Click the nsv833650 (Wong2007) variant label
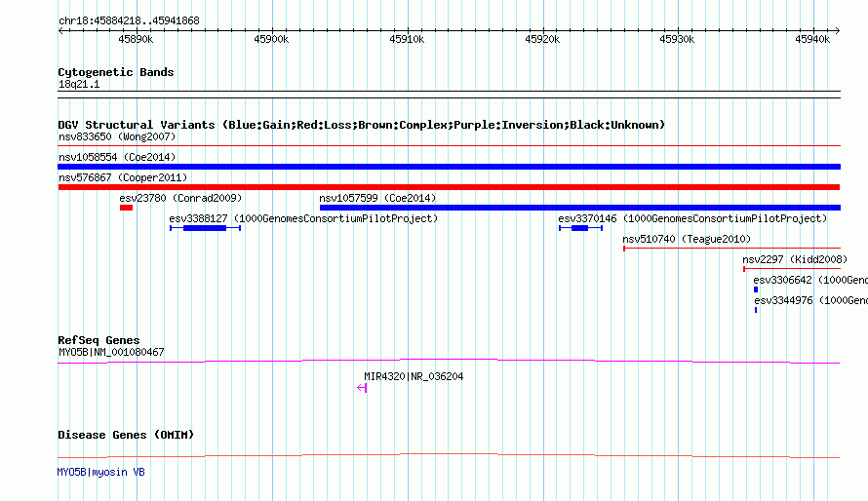This screenshot has width=868, height=501. pyautogui.click(x=117, y=136)
